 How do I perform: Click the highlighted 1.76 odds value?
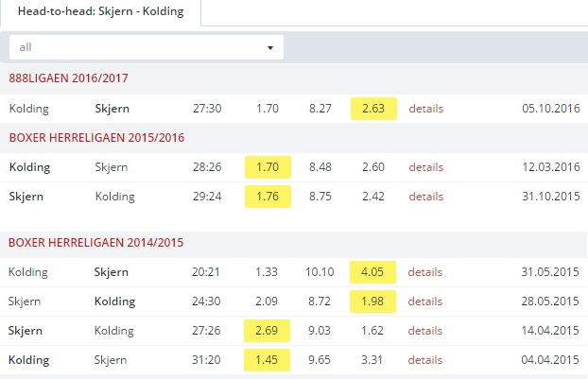point(268,197)
